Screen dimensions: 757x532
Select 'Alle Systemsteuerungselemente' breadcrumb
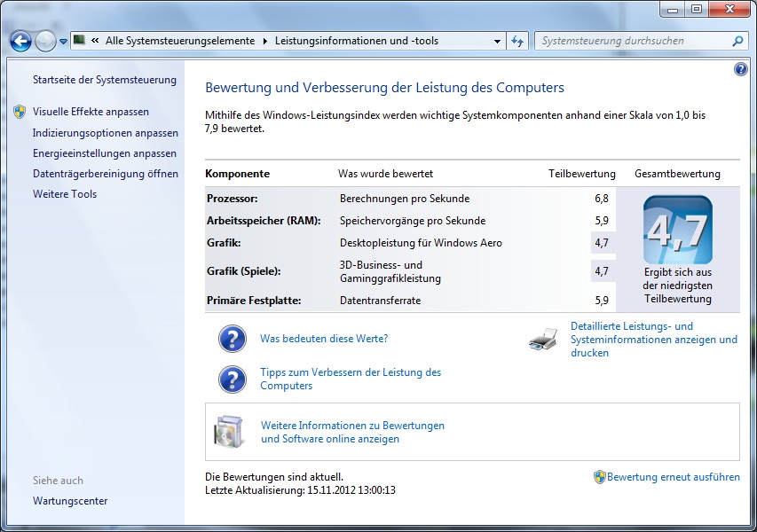(x=180, y=41)
